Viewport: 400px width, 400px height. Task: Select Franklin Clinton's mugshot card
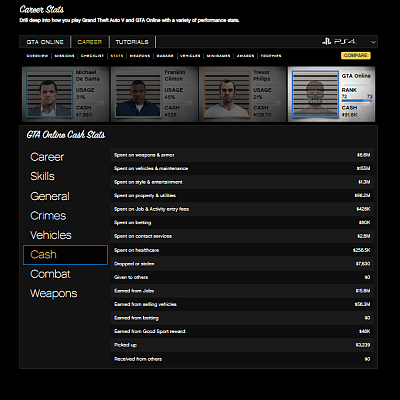154,94
